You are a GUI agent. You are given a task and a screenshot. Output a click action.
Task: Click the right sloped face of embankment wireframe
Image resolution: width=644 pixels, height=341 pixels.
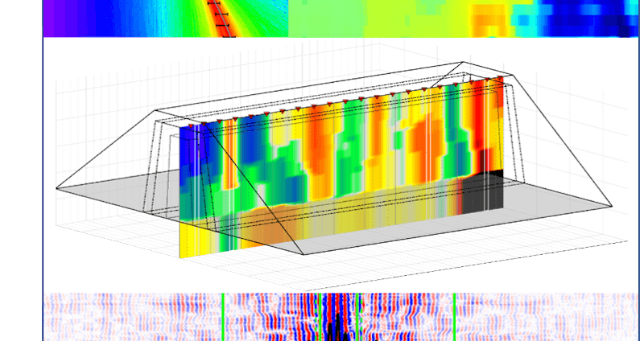[x=563, y=145]
